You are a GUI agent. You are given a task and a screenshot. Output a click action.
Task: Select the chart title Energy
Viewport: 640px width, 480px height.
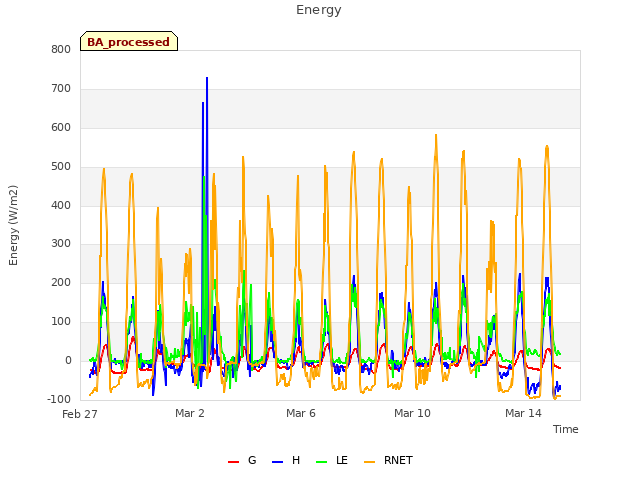pyautogui.click(x=319, y=10)
